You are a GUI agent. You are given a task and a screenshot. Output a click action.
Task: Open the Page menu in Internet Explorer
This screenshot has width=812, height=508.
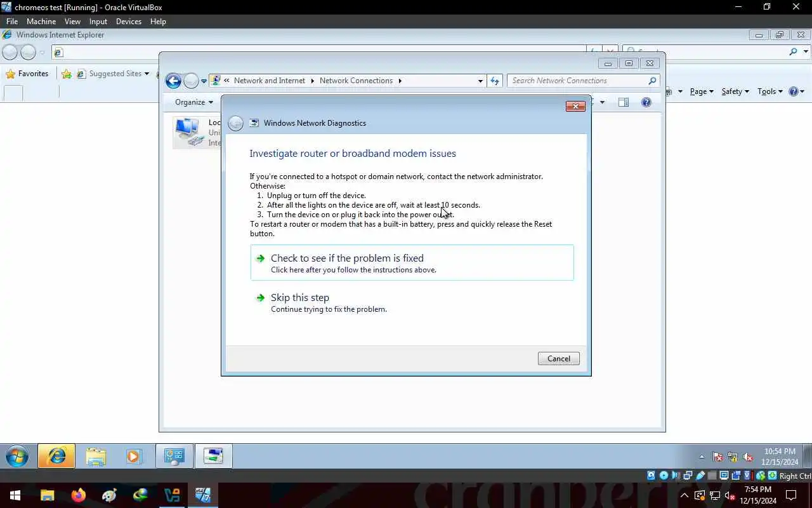702,91
